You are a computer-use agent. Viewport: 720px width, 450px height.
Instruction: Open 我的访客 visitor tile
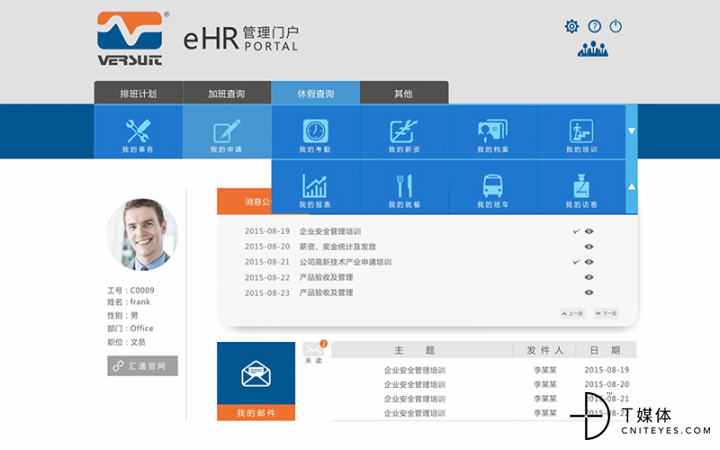581,187
